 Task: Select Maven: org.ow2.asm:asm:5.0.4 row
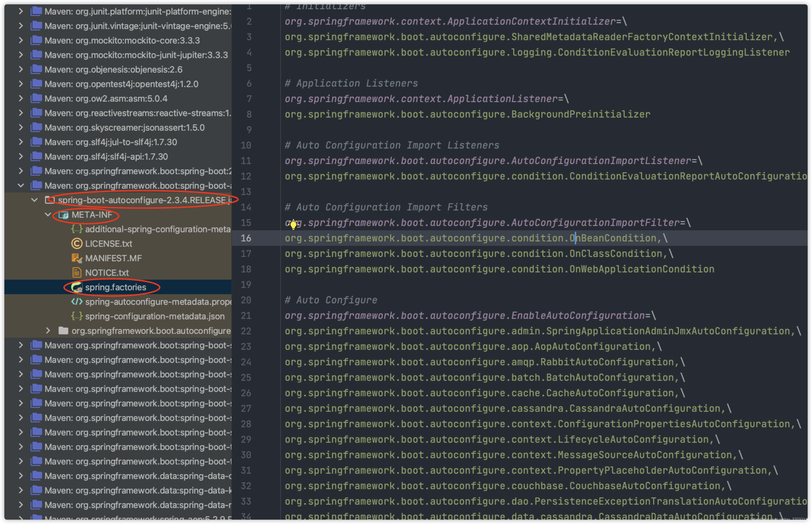118,98
